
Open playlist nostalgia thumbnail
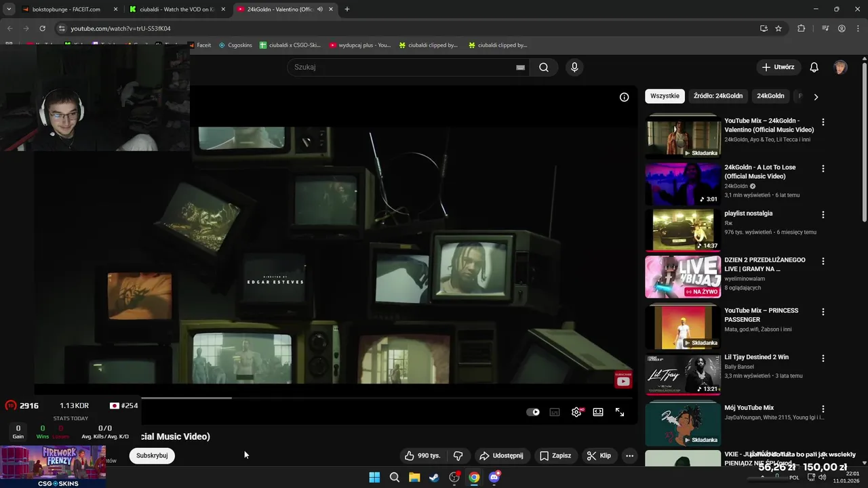point(683,230)
